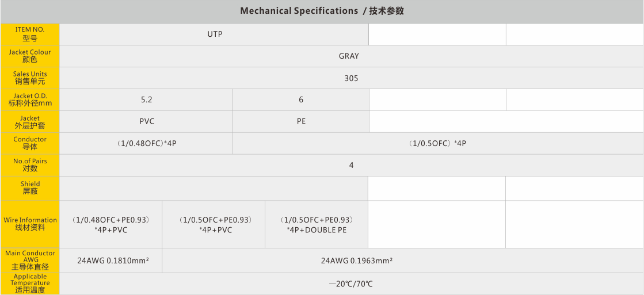This screenshot has height=295, width=644.
Task: Select the Jacket Colour label cell
Action: (30, 56)
